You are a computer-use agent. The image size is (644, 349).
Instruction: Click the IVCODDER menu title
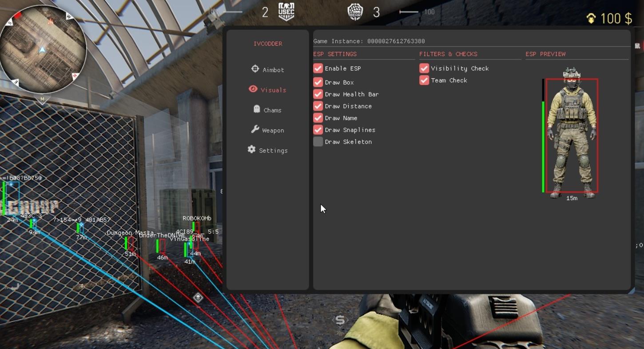268,44
